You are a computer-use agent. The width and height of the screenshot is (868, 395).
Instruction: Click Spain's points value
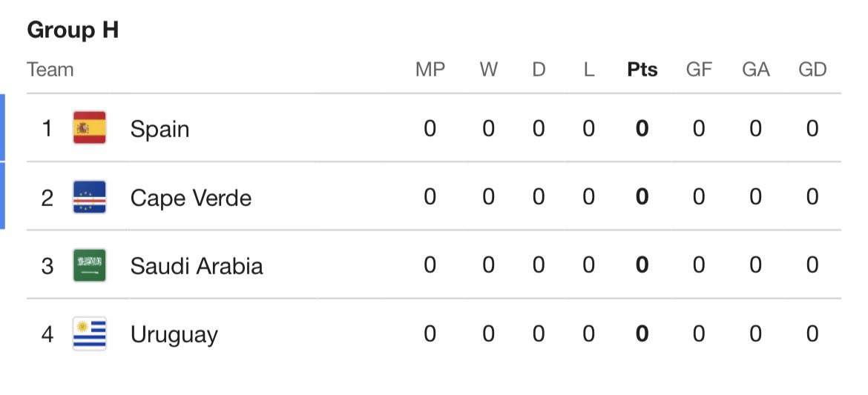(642, 128)
